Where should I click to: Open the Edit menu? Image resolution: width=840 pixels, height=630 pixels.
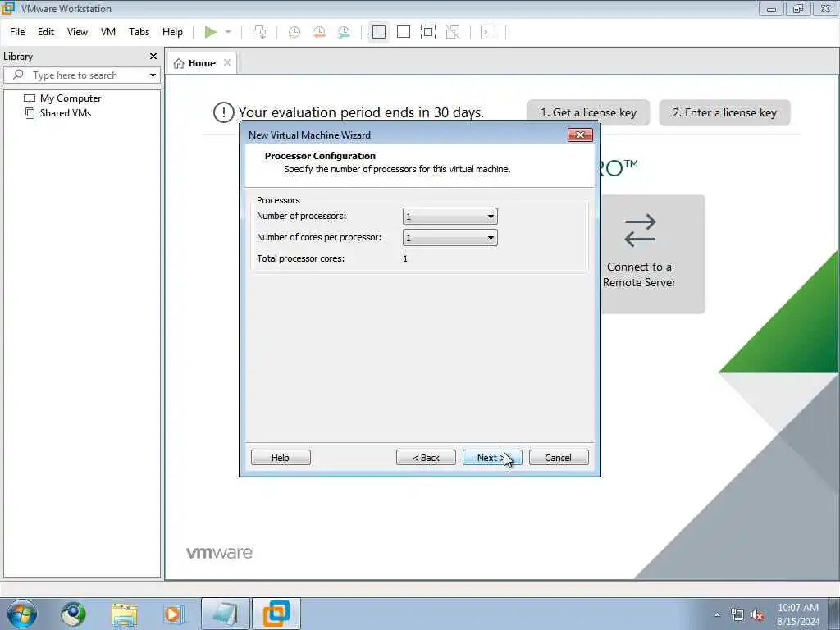tap(46, 32)
